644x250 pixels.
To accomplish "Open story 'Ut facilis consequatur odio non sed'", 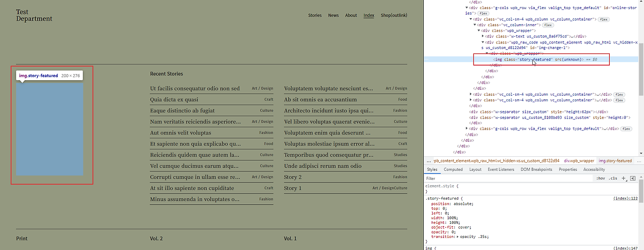I will tap(195, 88).
